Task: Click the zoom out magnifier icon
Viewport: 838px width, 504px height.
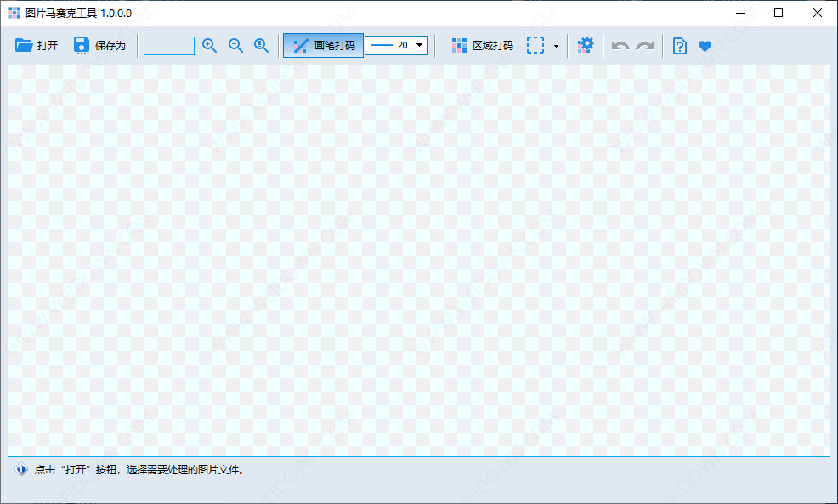Action: point(235,45)
